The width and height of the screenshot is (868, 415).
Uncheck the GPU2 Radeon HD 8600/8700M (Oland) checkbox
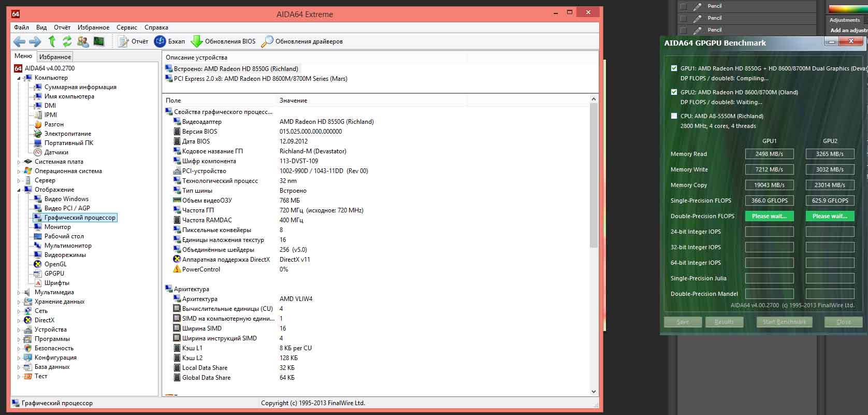[x=674, y=92]
